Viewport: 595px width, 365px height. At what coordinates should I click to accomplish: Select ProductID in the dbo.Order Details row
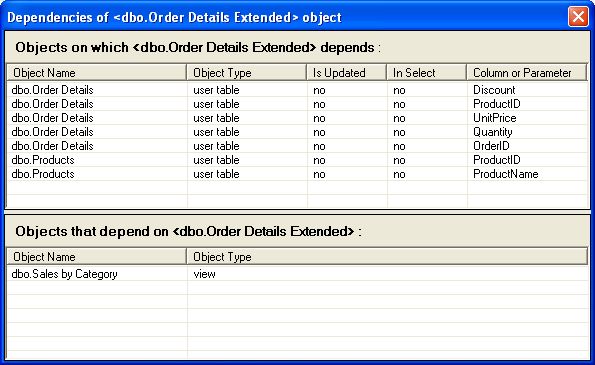pos(497,104)
